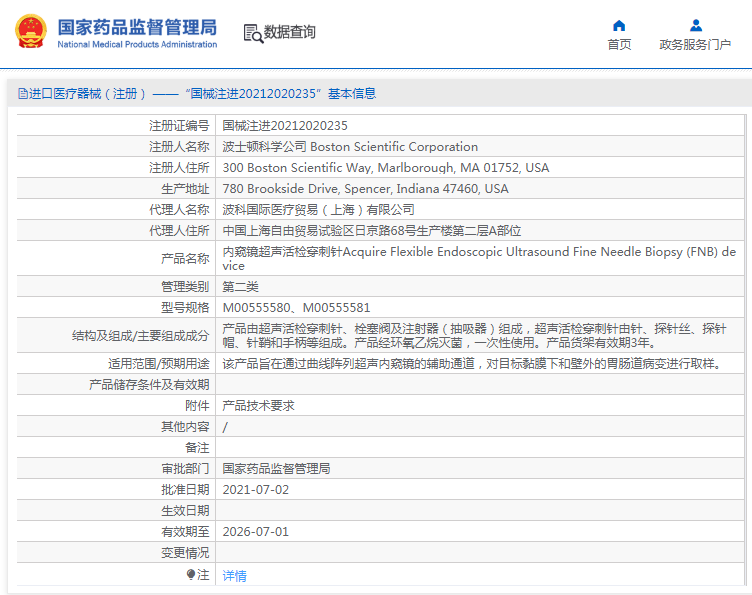Click the 进口医疗器械（注册）基本信息 heading
The width and height of the screenshot is (752, 595).
(202, 93)
